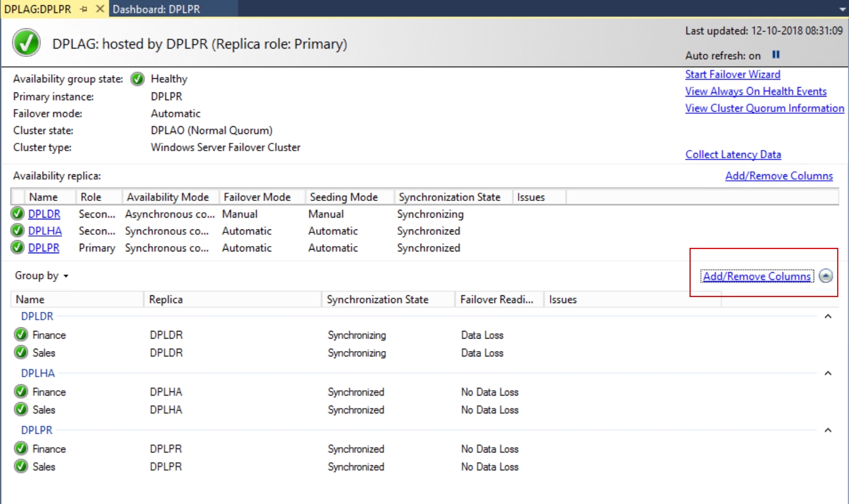Sort replicas by Synchronization State header
This screenshot has height=504, width=849.
pos(453,197)
